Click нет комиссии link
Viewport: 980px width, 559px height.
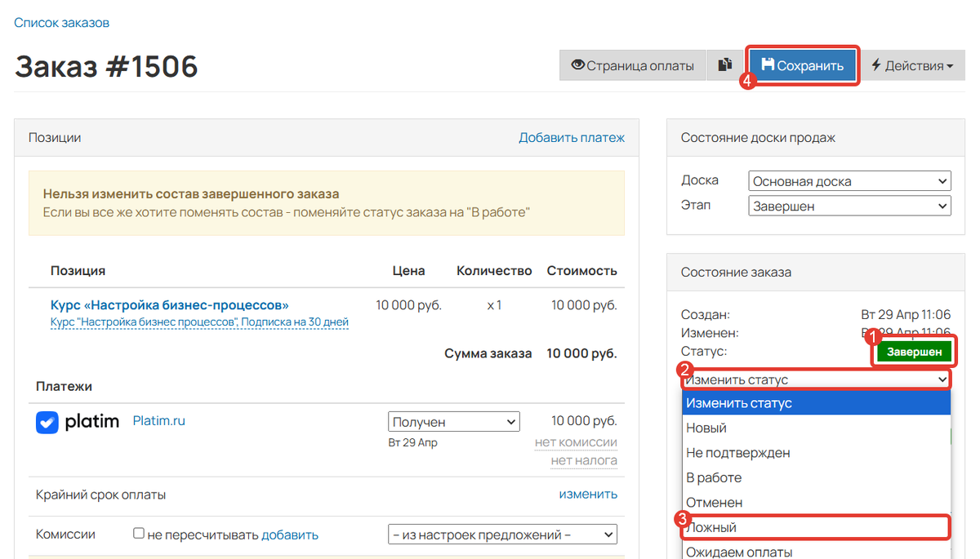(576, 442)
